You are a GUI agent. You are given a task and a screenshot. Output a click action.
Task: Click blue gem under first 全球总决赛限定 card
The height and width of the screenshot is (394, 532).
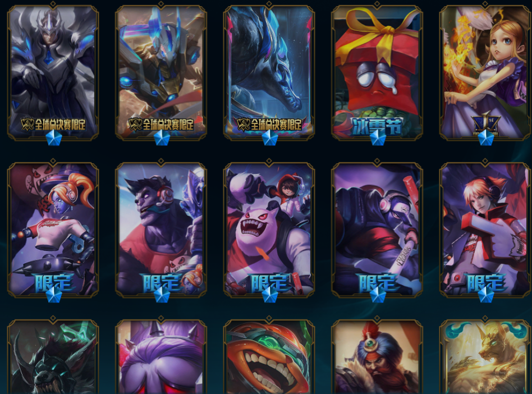point(54,138)
